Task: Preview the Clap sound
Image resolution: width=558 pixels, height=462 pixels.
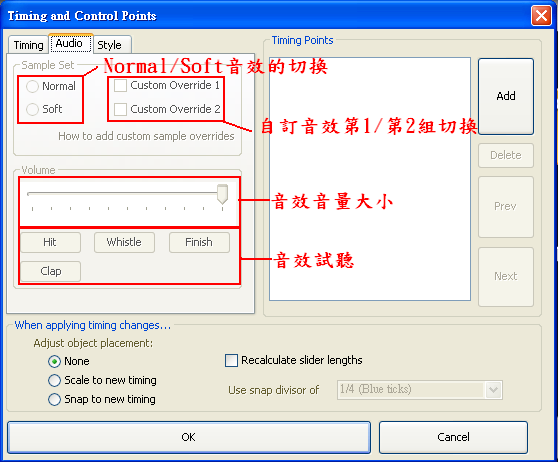Action: pos(51,272)
